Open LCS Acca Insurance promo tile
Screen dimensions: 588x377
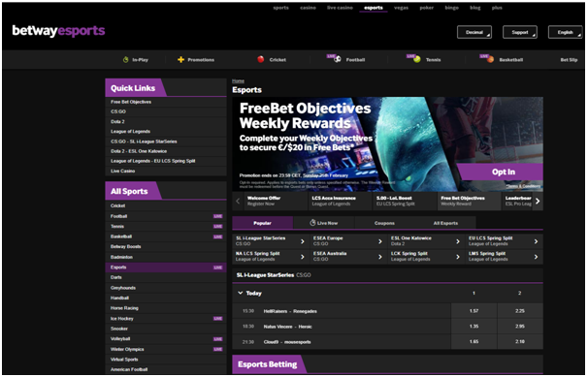pos(341,201)
